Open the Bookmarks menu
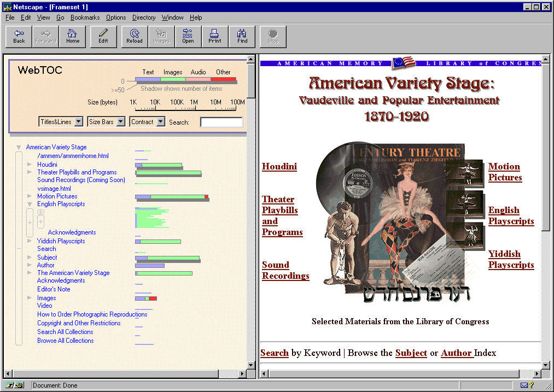Screen dimensions: 554x392 (85, 17)
